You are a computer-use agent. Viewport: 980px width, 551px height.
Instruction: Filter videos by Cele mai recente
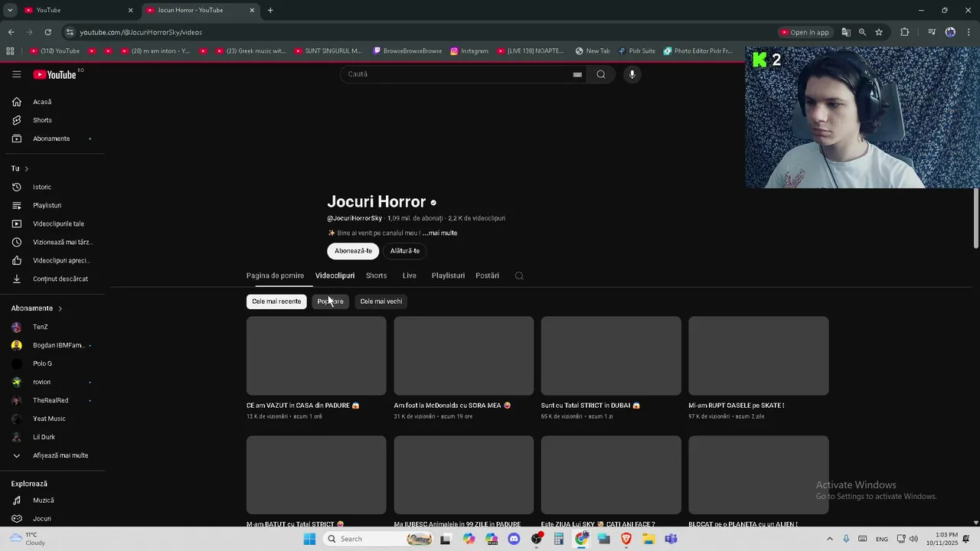[x=276, y=302]
